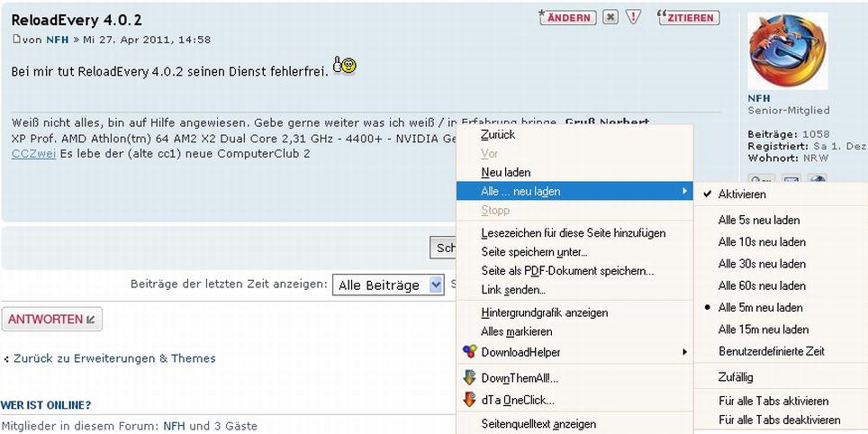Image resolution: width=868 pixels, height=434 pixels.
Task: Click NFH's Firefox avatar image
Action: click(x=787, y=50)
